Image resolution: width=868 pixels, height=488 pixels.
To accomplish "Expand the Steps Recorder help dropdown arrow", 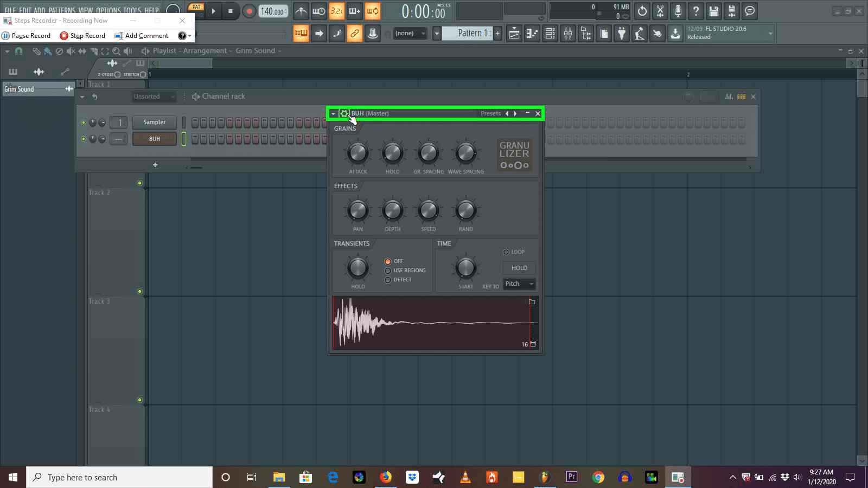I will click(189, 36).
